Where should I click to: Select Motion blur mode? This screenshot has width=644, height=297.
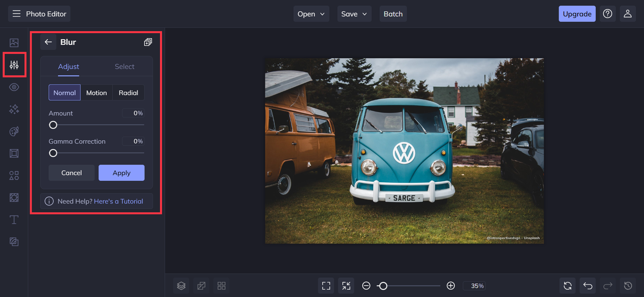(x=97, y=92)
